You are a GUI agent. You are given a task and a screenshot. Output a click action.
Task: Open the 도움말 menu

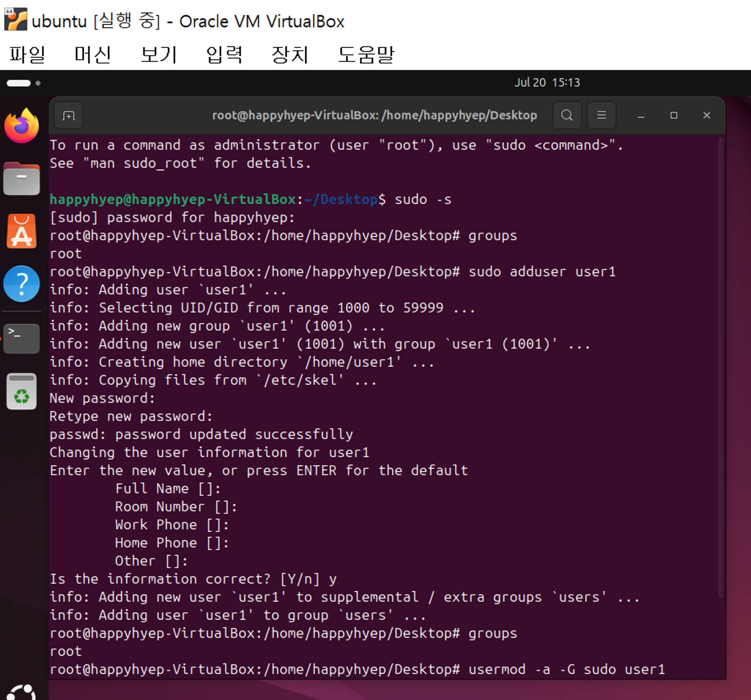coord(366,55)
